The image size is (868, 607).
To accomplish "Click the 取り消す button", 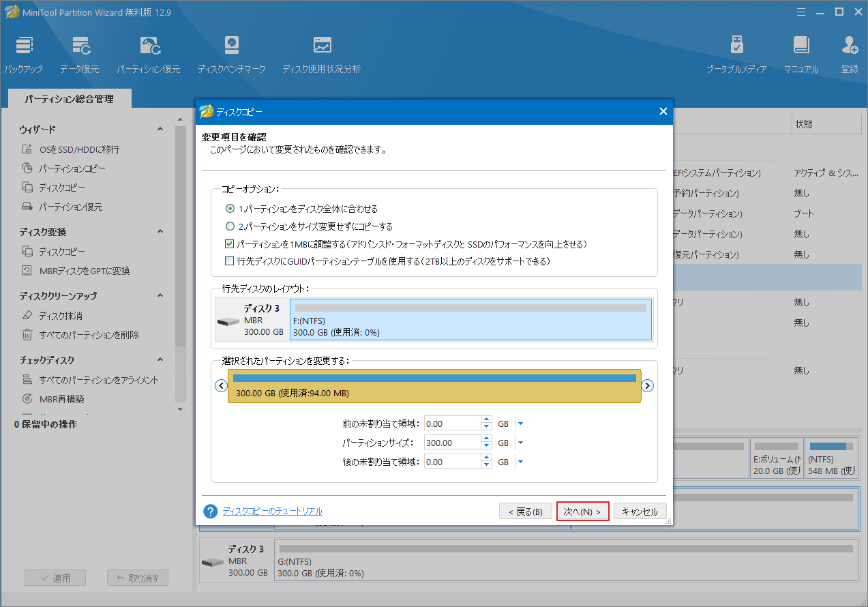I will point(138,578).
